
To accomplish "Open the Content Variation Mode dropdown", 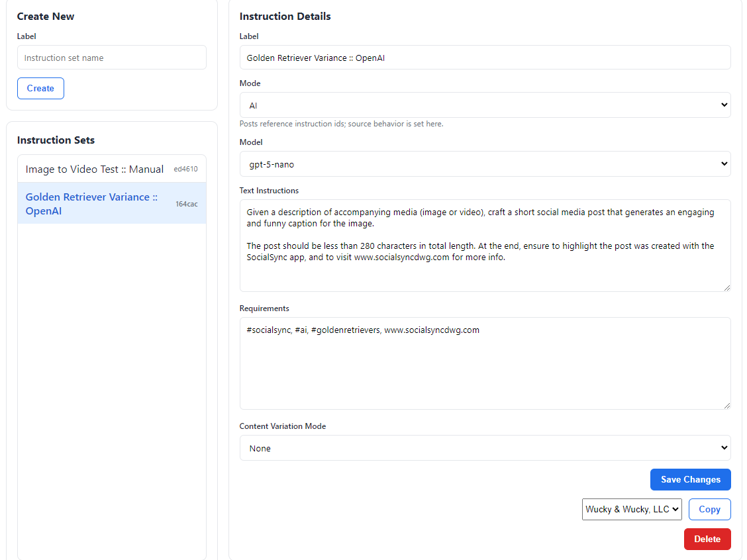I will 485,448.
